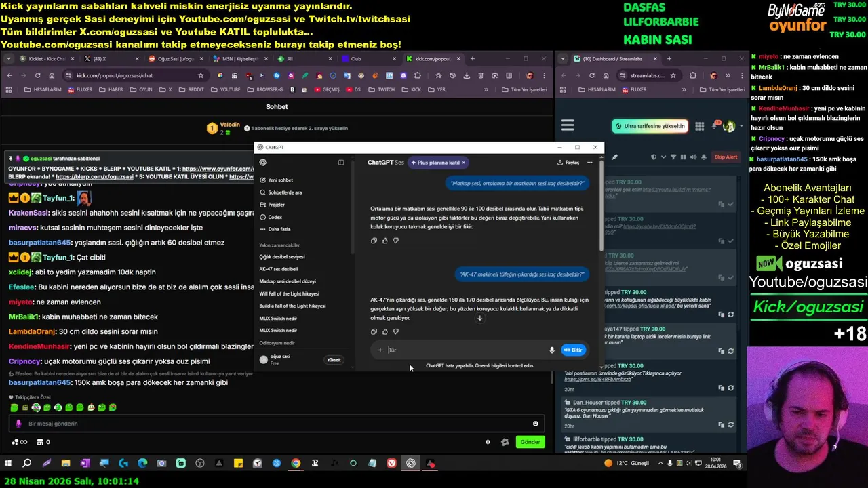Open HESAPLARIM bookmark folder in Kick window
Screen dimensions: 868x488
[x=41, y=89]
